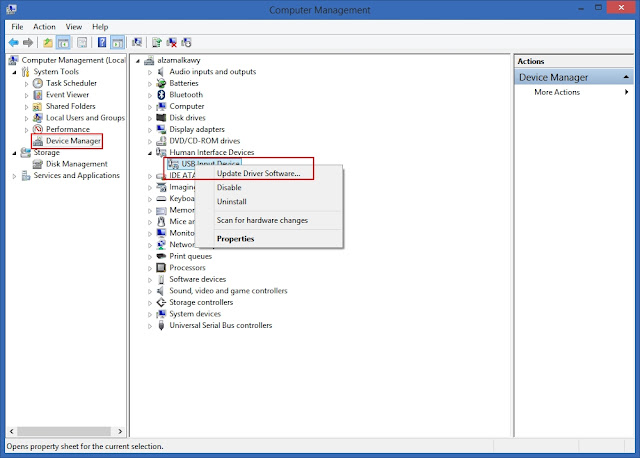Viewport: 640px width, 458px height.
Task: Click the console tree horizontal scrollbar thumb
Action: coord(64,431)
